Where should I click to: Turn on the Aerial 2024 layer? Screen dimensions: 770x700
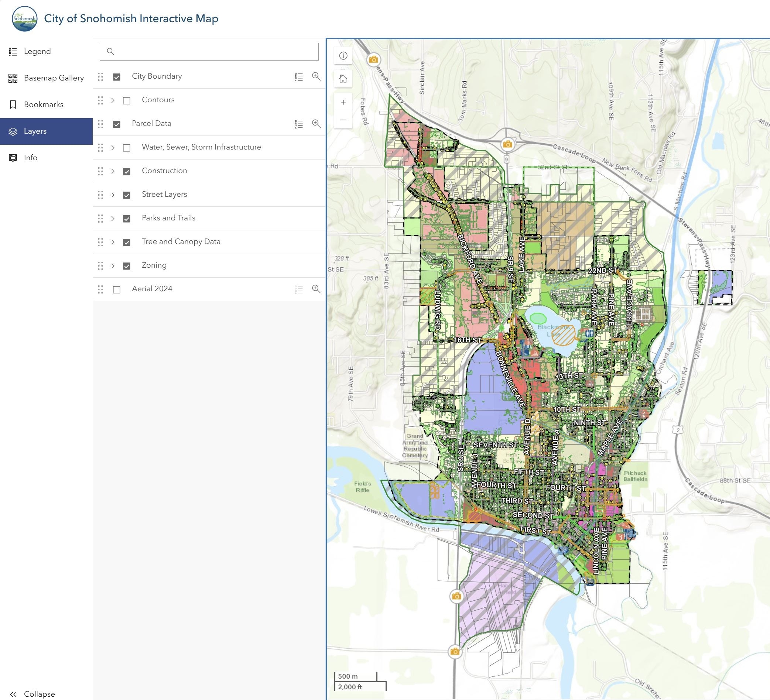116,289
